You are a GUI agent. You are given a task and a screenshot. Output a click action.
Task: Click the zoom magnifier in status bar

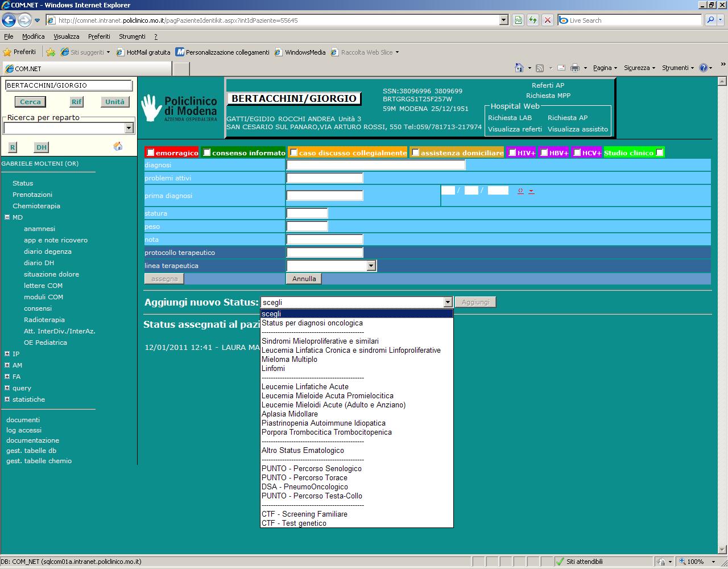(x=682, y=562)
